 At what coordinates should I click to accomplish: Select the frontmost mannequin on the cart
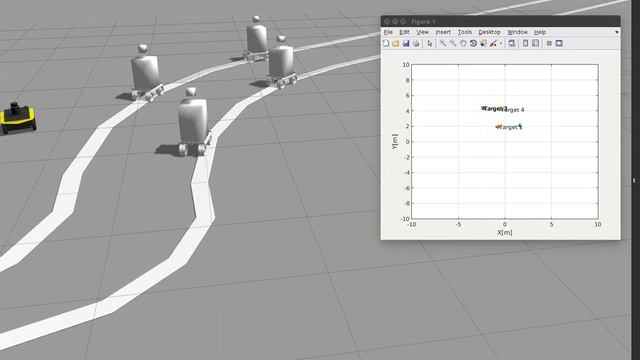(x=192, y=122)
